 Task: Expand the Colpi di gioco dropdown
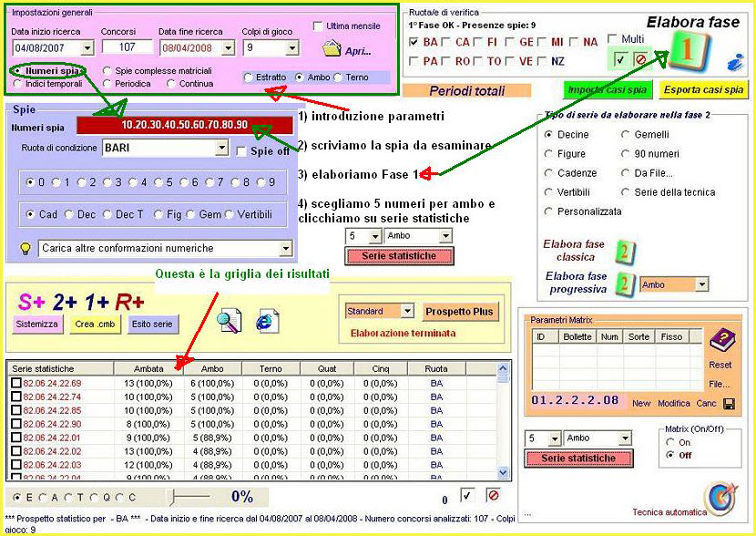tap(292, 47)
